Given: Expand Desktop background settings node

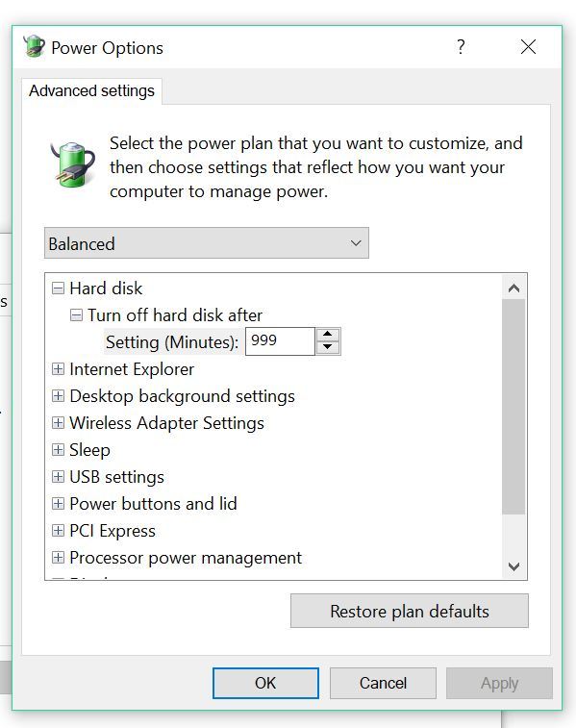Looking at the screenshot, I should [x=58, y=396].
